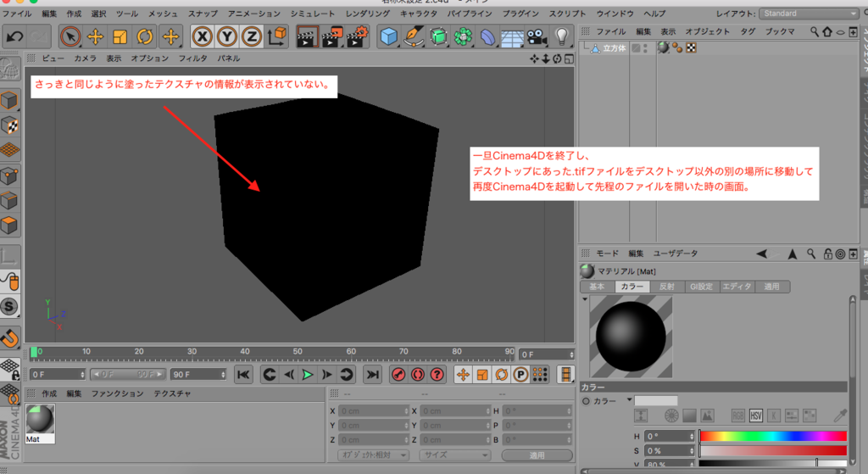Select the 立方体 object in Object Manager

click(x=614, y=48)
